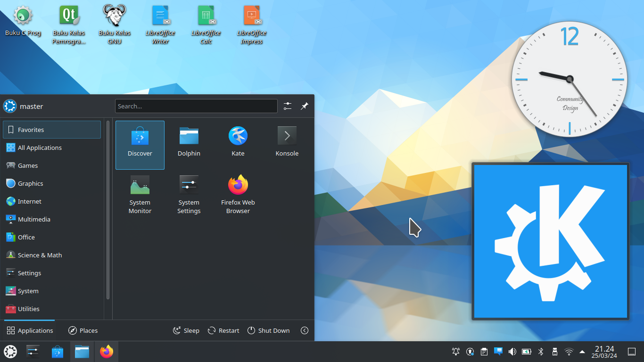Click the analog clock widget
The image size is (644, 362).
tap(570, 79)
